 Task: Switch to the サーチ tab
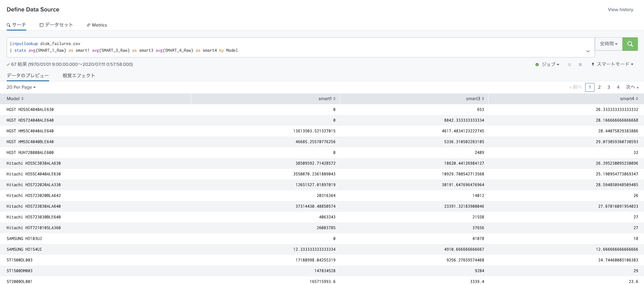pyautogui.click(x=16, y=25)
